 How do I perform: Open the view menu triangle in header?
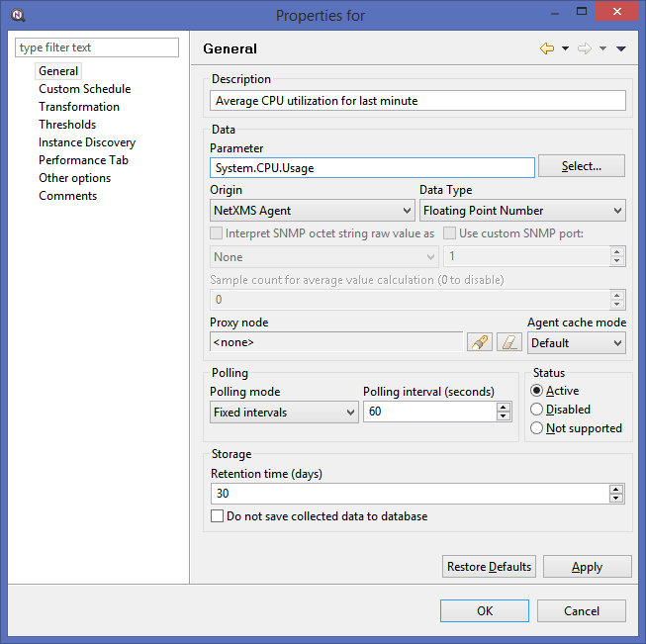[620, 48]
